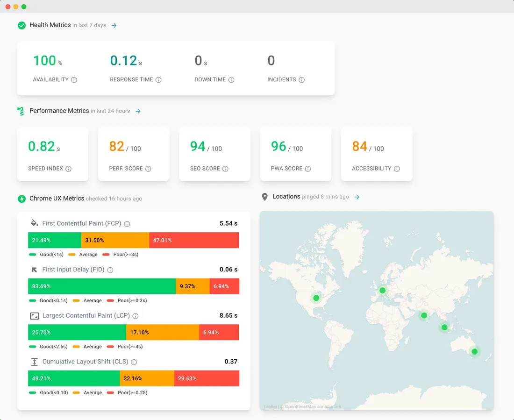
Task: Click the Cumulative Layout Shift info icon
Action: click(134, 362)
